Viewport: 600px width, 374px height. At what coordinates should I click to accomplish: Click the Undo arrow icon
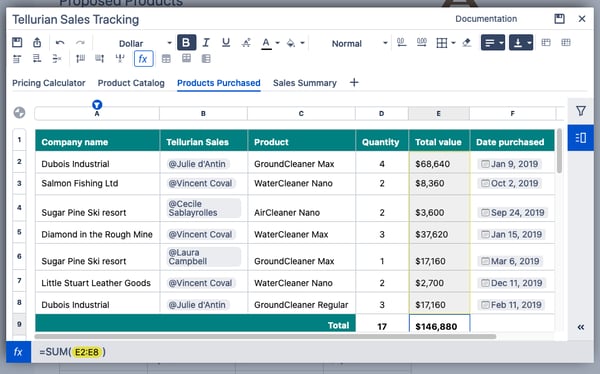(60, 42)
